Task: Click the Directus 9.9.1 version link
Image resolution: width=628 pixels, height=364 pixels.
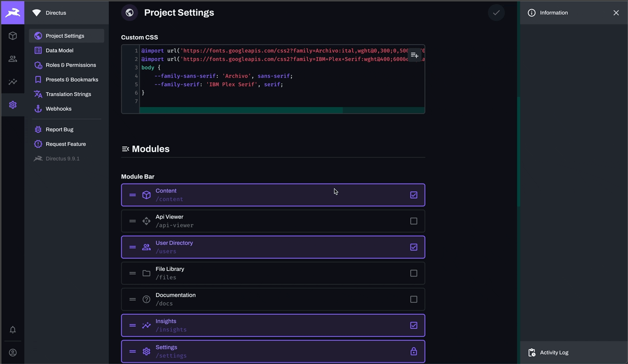Action: click(x=67, y=158)
